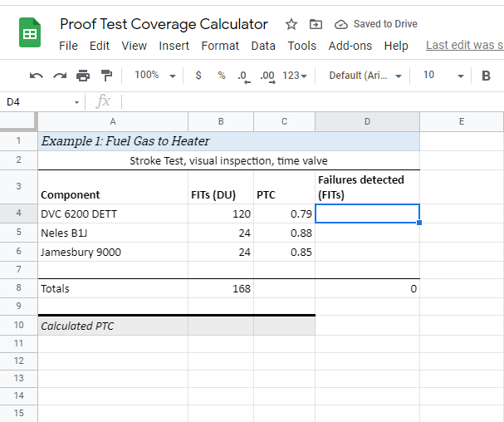Select row 4 header
Screen dimensions: 504x422
(x=18, y=213)
